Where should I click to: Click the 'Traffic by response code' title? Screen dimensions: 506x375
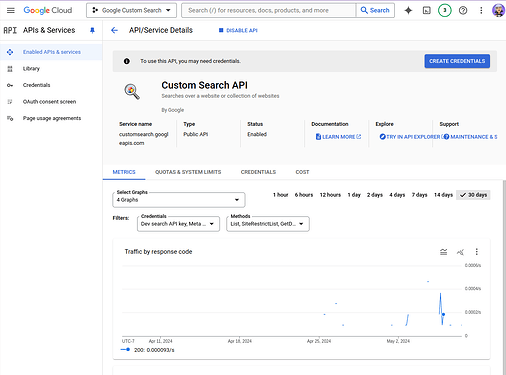pyautogui.click(x=158, y=252)
